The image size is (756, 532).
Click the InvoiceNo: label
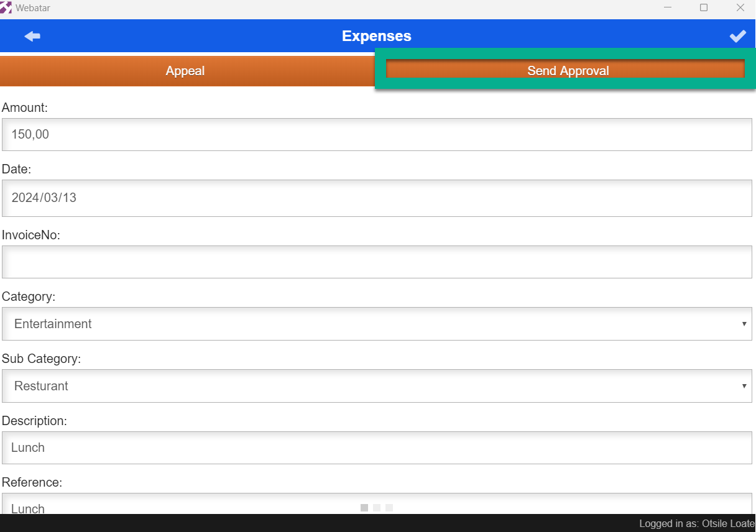(31, 235)
